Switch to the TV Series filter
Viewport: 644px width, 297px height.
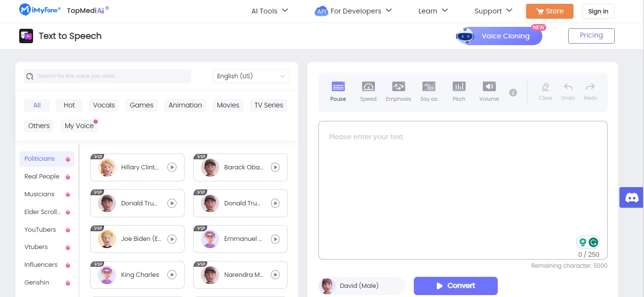point(269,105)
